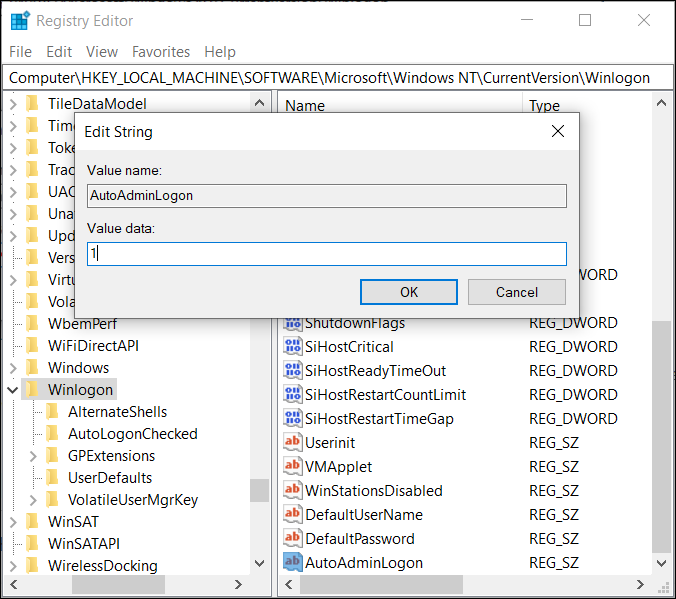676x599 pixels.
Task: Expand the VolatileUserMgrKey subkey
Action: tap(33, 500)
